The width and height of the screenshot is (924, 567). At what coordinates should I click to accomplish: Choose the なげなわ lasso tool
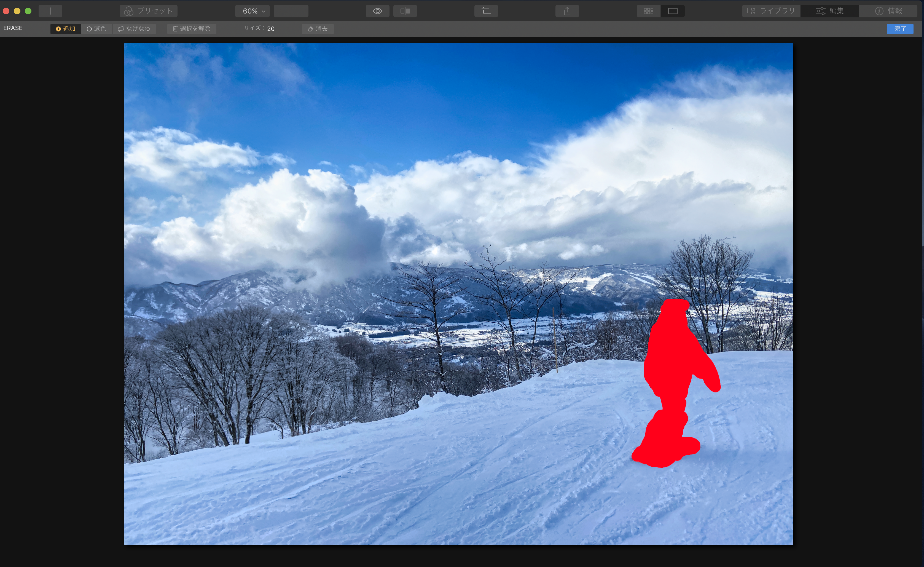click(134, 29)
